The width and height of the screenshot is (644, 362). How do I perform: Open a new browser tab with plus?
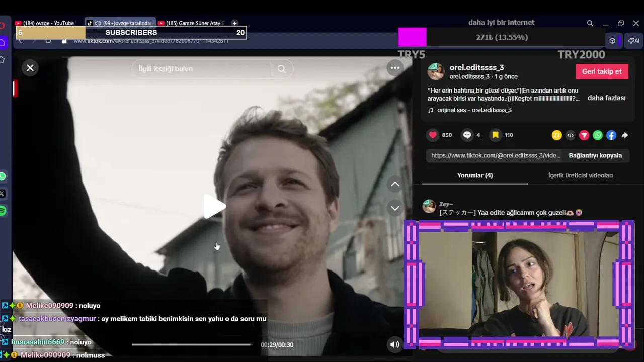234,23
